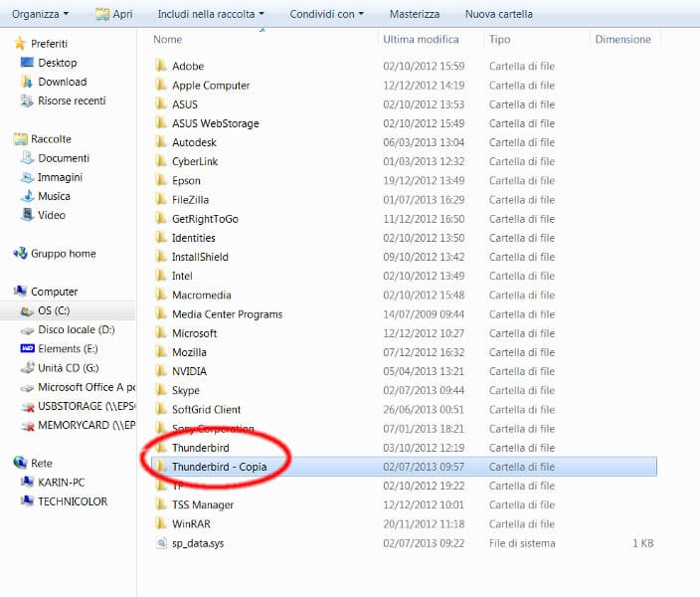Screen dimensions: 700x597
Task: Select the original Thunderbird folder
Action: click(x=201, y=448)
